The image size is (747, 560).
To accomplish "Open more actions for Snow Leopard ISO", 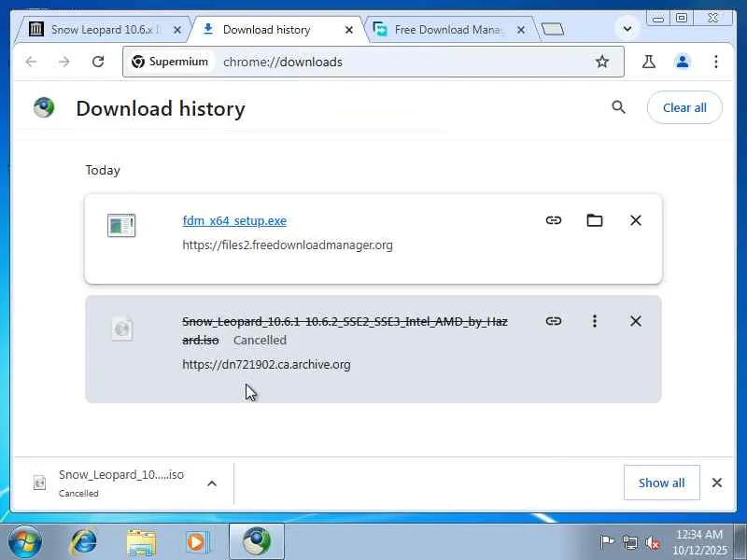I will click(594, 321).
